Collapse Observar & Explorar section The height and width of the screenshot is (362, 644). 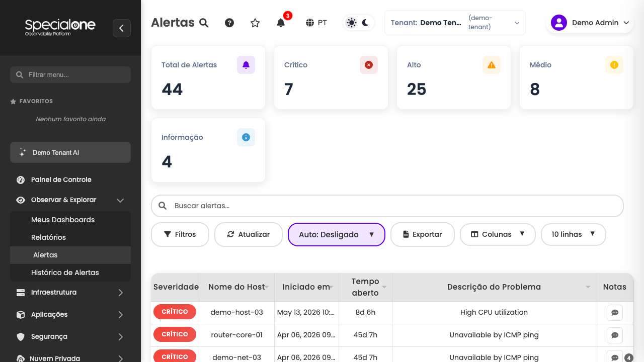click(x=70, y=200)
